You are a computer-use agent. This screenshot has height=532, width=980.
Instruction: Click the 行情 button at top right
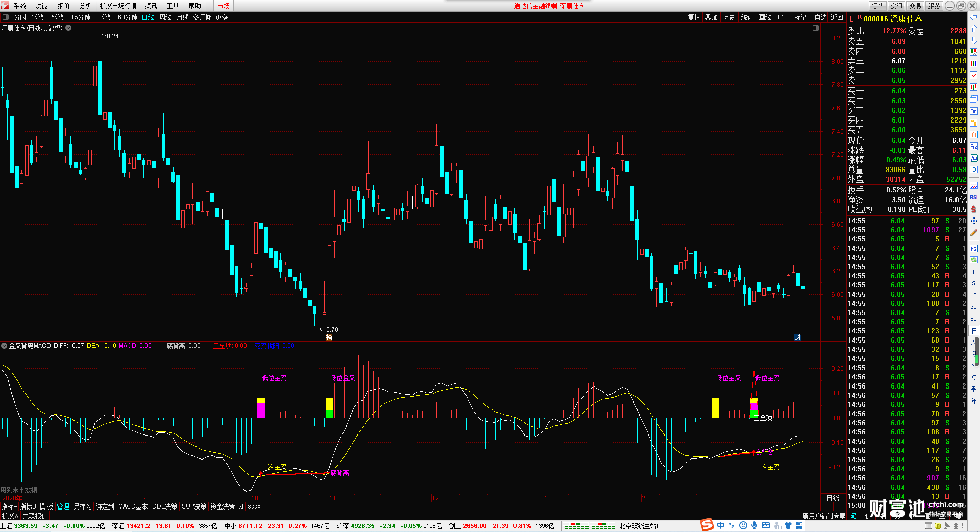tap(878, 6)
